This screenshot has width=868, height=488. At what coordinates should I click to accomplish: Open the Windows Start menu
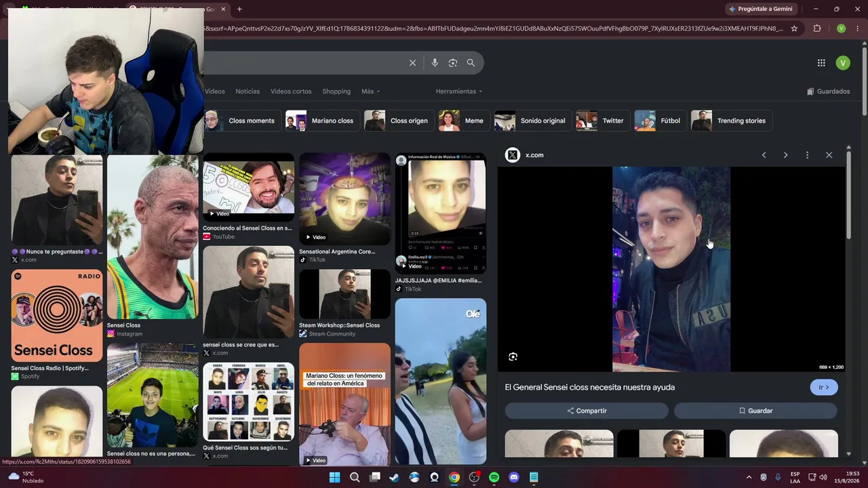(334, 477)
